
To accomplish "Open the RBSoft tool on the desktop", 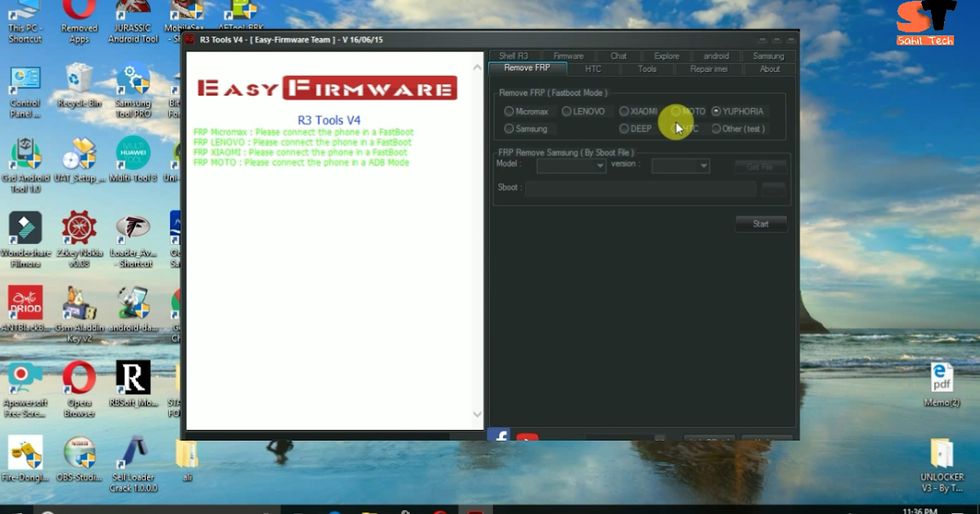I will coord(132,378).
